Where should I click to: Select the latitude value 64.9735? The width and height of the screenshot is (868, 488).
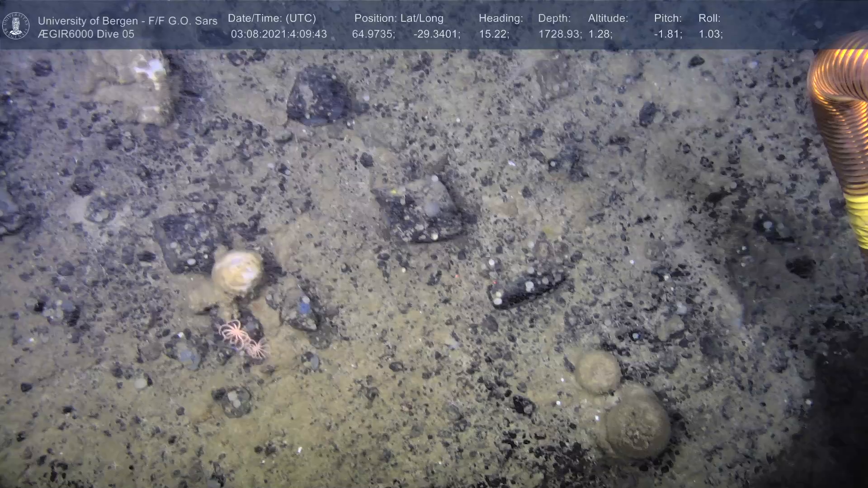(373, 34)
